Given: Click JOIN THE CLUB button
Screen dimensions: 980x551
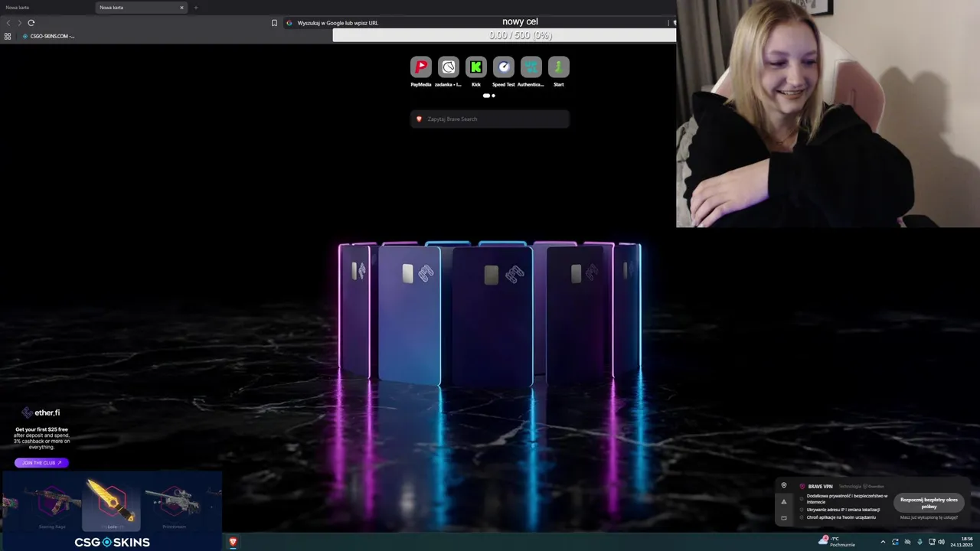Looking at the screenshot, I should tap(41, 463).
